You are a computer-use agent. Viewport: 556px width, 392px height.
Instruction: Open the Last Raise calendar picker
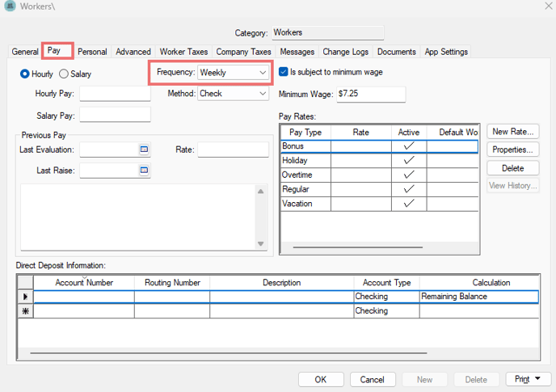tap(145, 171)
